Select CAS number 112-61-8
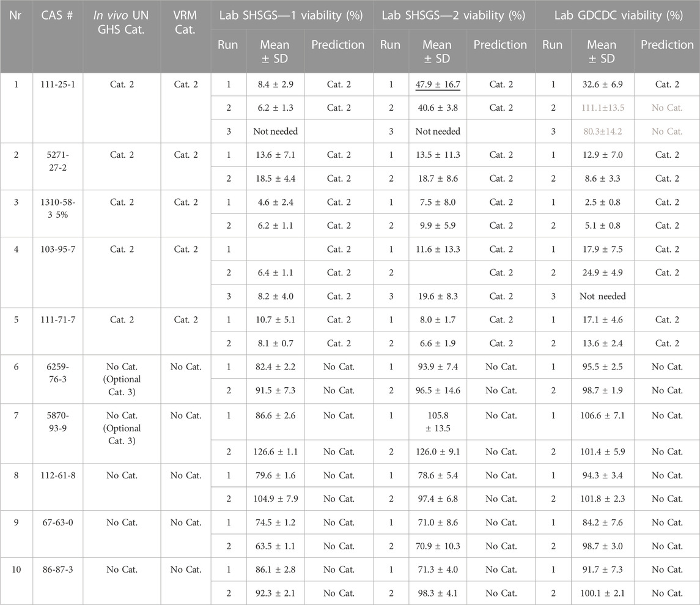The height and width of the screenshot is (605, 700). coord(57,475)
